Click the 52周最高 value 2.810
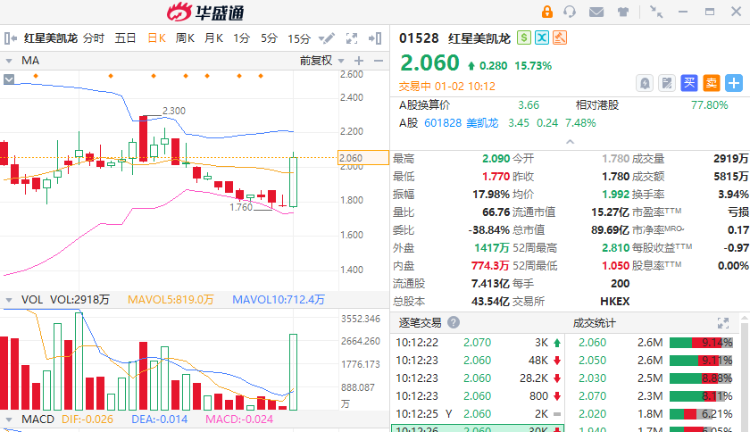 click(615, 248)
